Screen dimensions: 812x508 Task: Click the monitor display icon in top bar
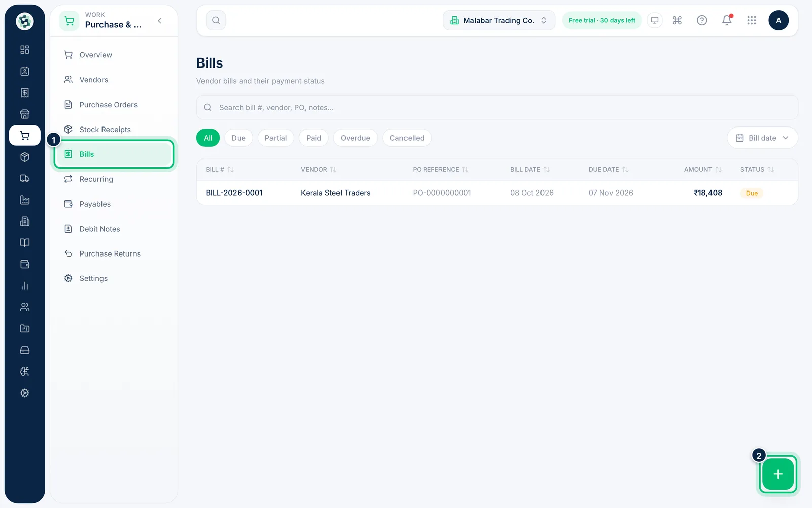(655, 20)
